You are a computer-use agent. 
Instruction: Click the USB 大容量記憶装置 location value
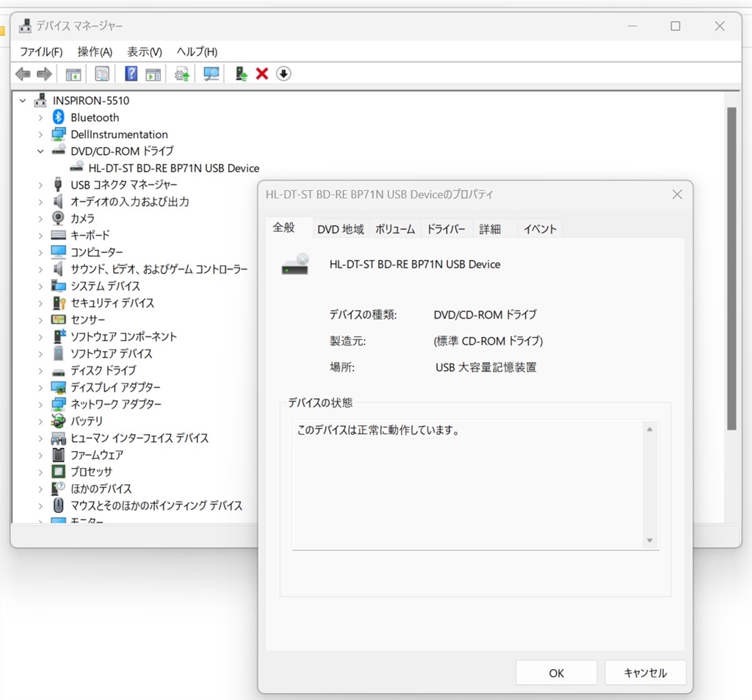click(486, 367)
